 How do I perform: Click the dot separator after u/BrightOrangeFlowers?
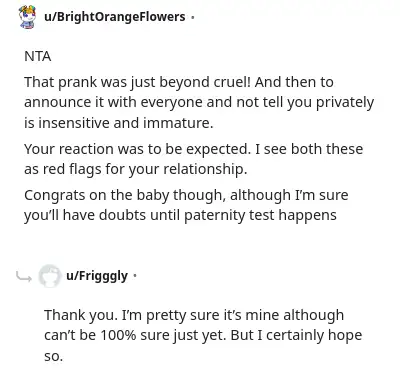(192, 17)
